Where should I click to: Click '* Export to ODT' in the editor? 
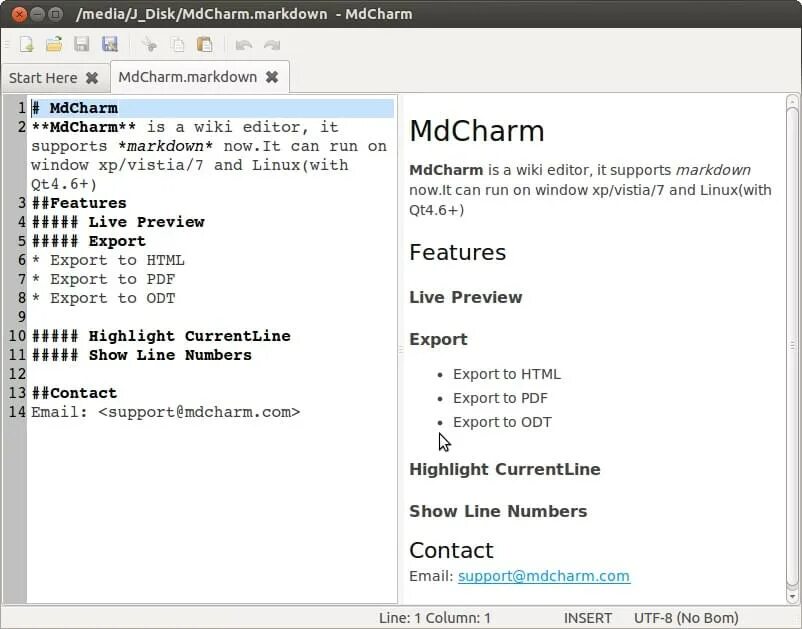click(x=103, y=298)
